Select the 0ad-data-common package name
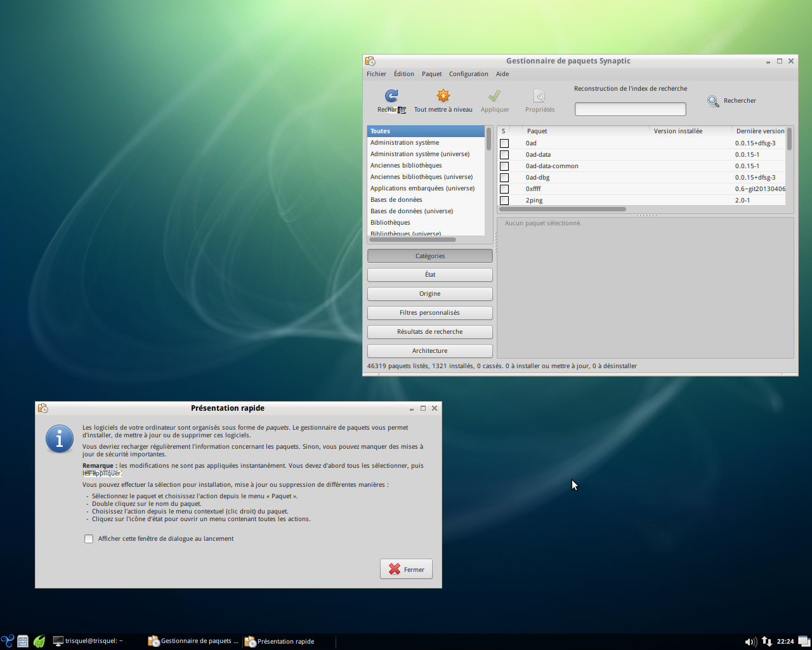 [x=552, y=166]
